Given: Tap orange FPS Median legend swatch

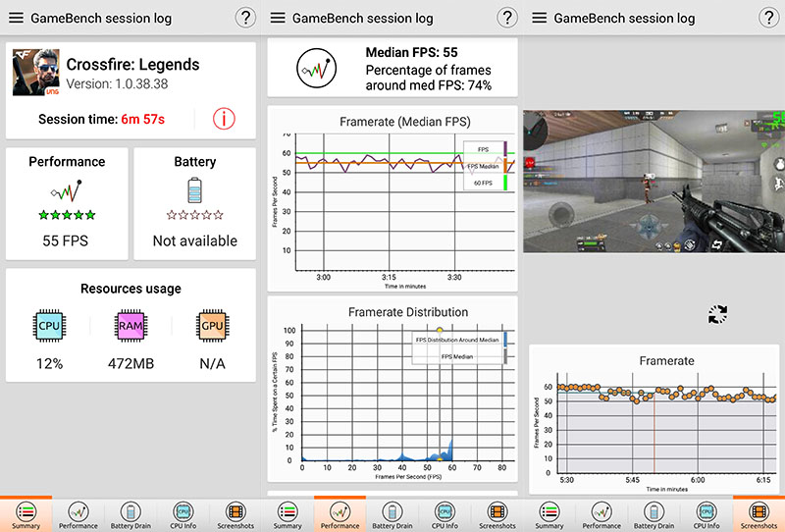Looking at the screenshot, I should pos(505,166).
